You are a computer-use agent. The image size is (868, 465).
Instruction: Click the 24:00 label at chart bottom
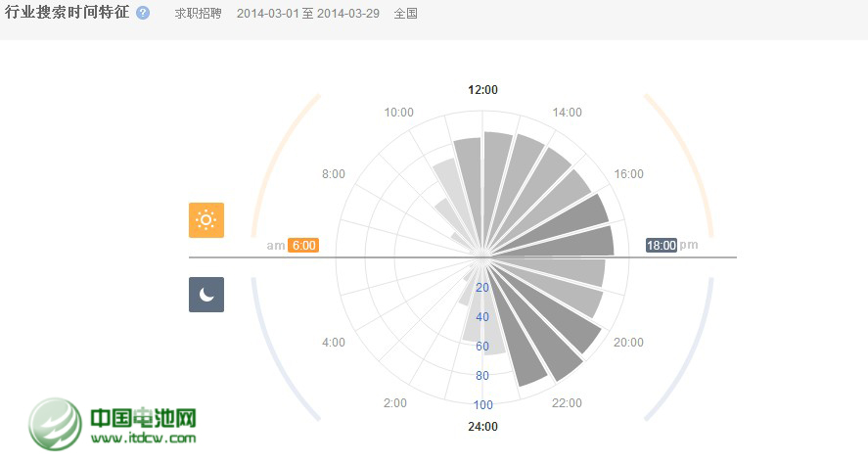[x=483, y=427]
